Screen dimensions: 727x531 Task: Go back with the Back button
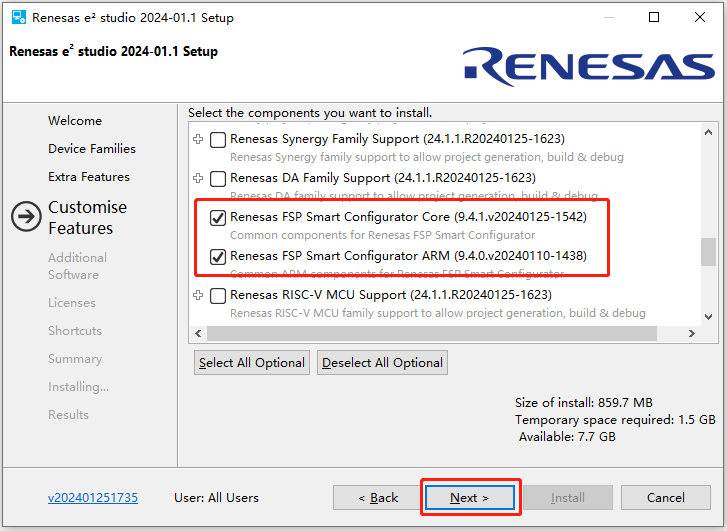378,498
